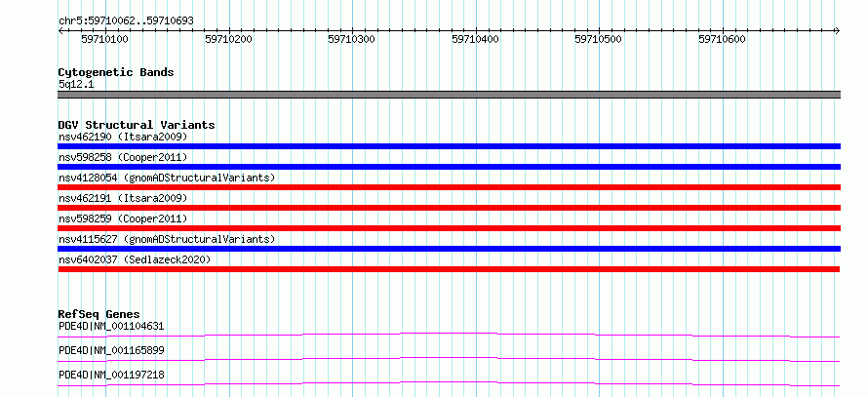This screenshot has width=868, height=397.
Task: Click ruler position 59710500
Action: [x=599, y=39]
